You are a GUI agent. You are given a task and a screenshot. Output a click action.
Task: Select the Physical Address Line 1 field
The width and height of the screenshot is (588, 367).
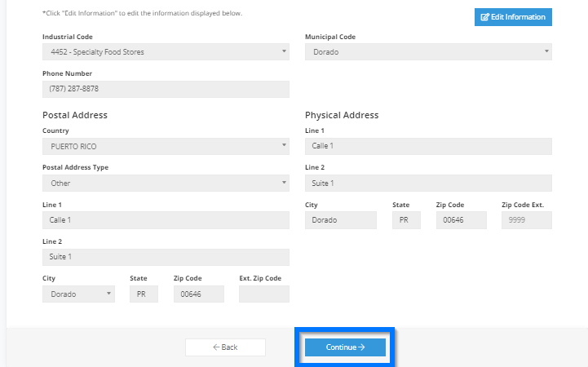[428, 146]
